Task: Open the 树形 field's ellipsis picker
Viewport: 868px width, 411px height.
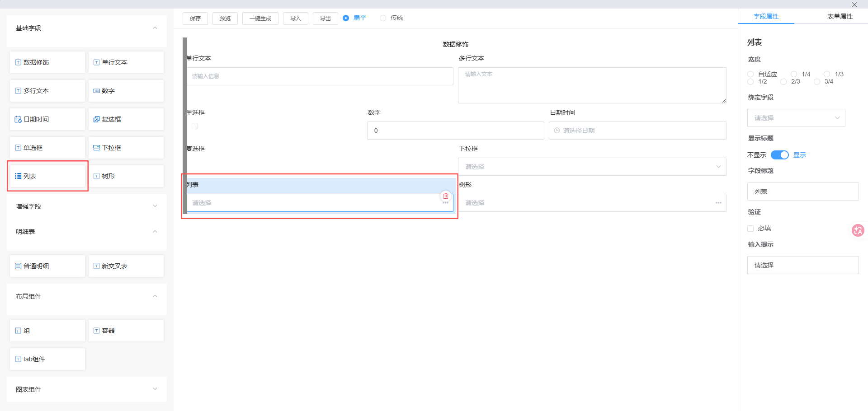Action: coord(718,203)
